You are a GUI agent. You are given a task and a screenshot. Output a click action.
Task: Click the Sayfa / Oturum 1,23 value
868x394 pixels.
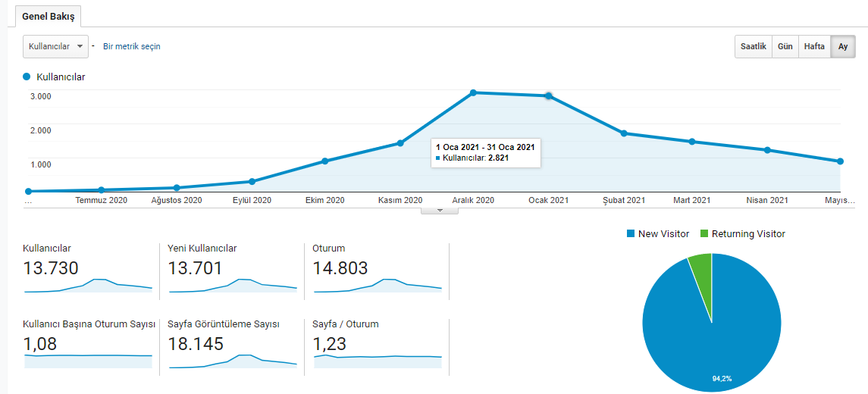(330, 344)
